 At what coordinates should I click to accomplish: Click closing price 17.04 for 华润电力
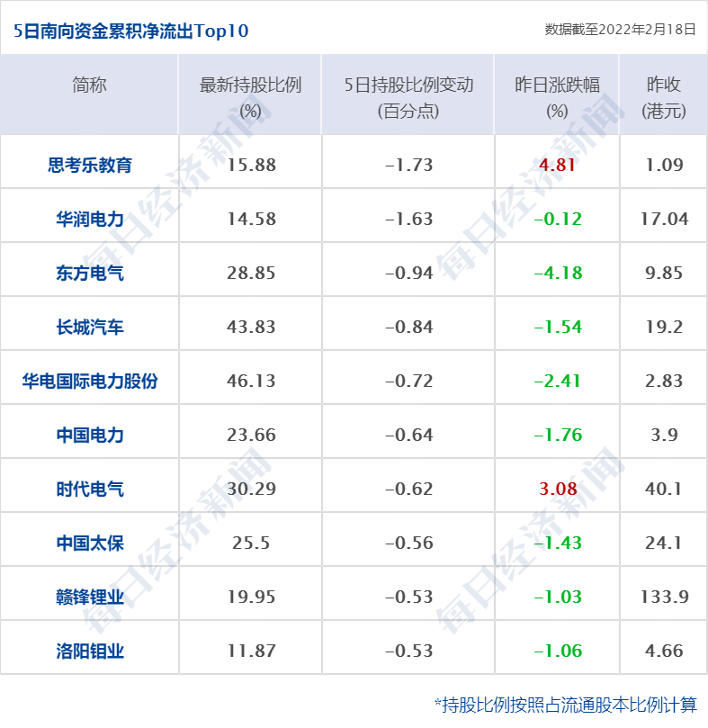pyautogui.click(x=664, y=219)
